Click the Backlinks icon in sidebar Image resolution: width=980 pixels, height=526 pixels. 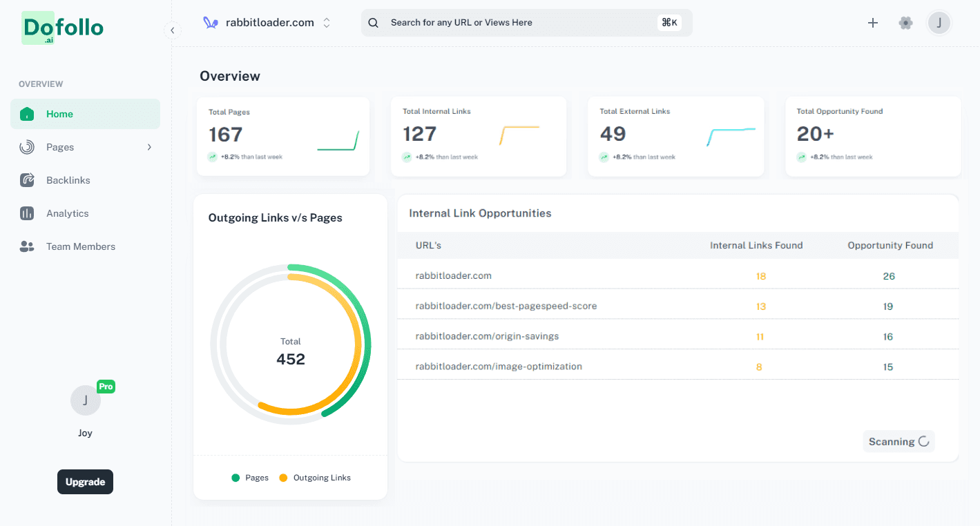click(x=27, y=180)
